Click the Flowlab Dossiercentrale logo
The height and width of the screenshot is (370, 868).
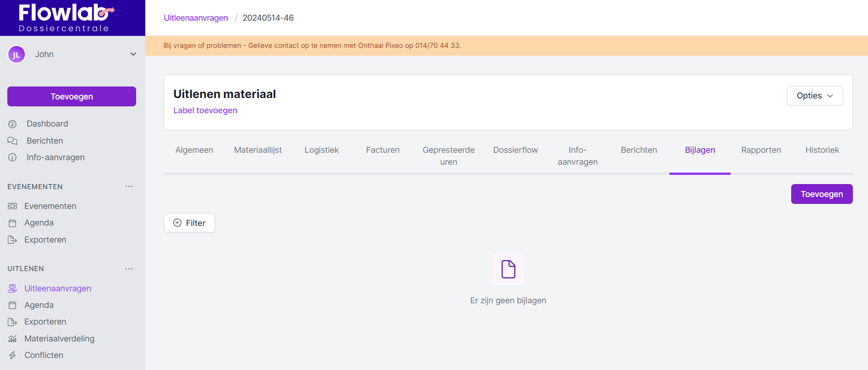[64, 17]
